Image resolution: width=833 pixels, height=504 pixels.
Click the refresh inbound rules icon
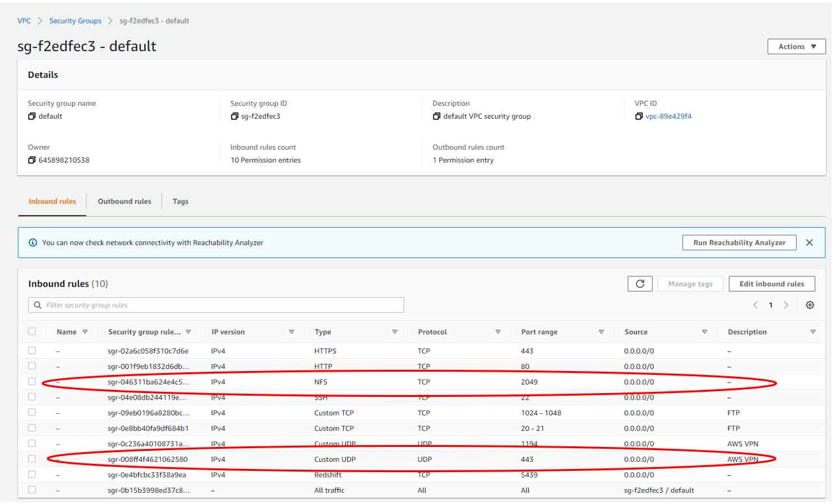pyautogui.click(x=640, y=284)
